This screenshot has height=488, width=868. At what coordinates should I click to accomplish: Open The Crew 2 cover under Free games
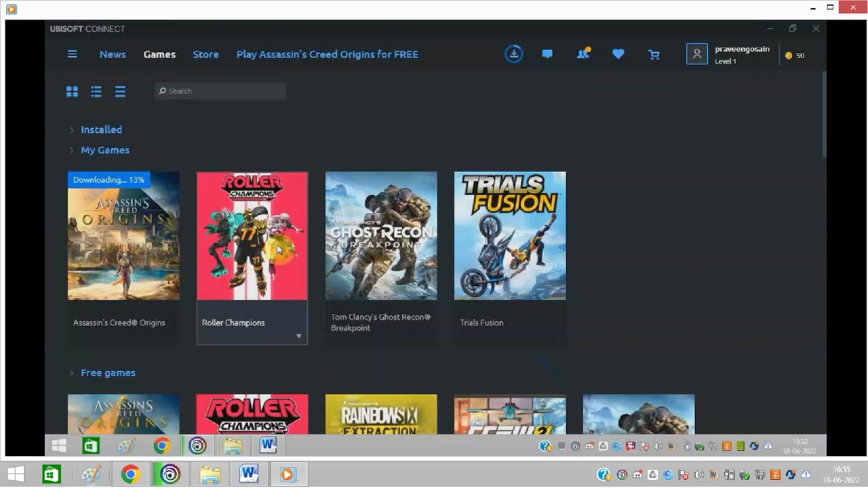pos(510,414)
